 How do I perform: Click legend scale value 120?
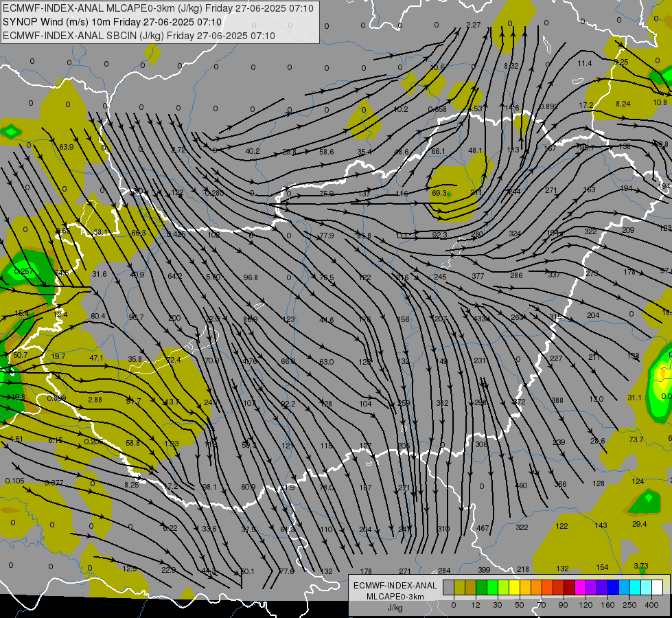[586, 605]
